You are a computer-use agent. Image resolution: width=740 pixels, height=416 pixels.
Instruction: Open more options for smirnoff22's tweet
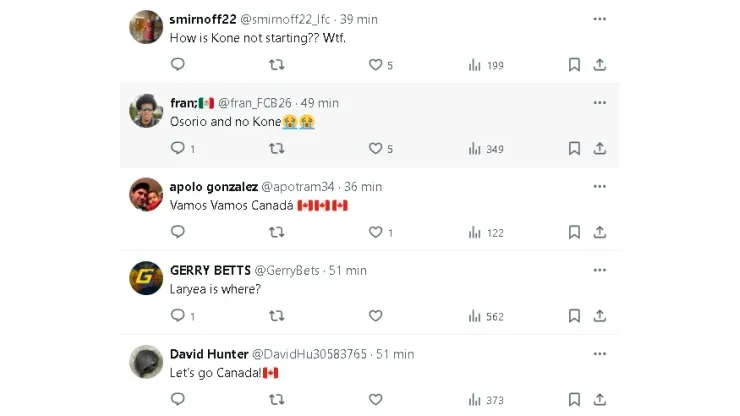[599, 19]
